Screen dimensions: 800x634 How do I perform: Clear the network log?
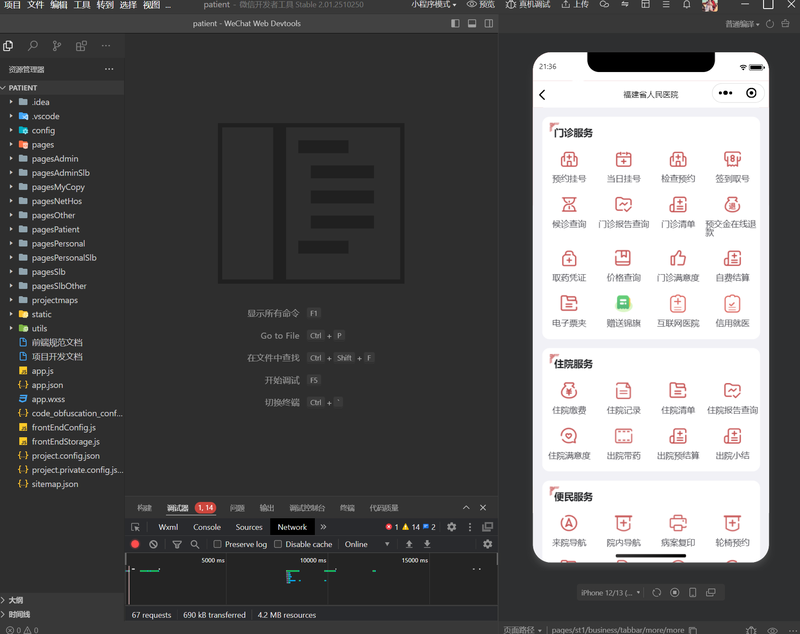tap(153, 544)
